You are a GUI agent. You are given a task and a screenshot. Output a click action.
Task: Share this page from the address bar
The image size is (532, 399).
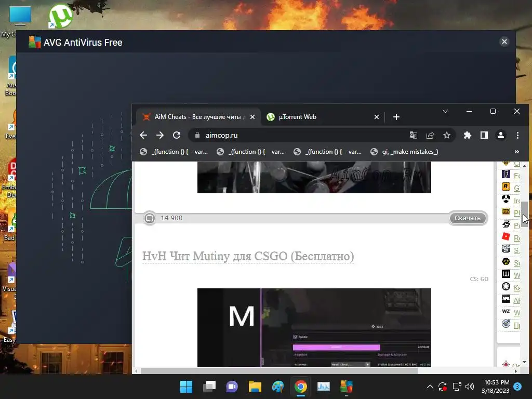(430, 136)
